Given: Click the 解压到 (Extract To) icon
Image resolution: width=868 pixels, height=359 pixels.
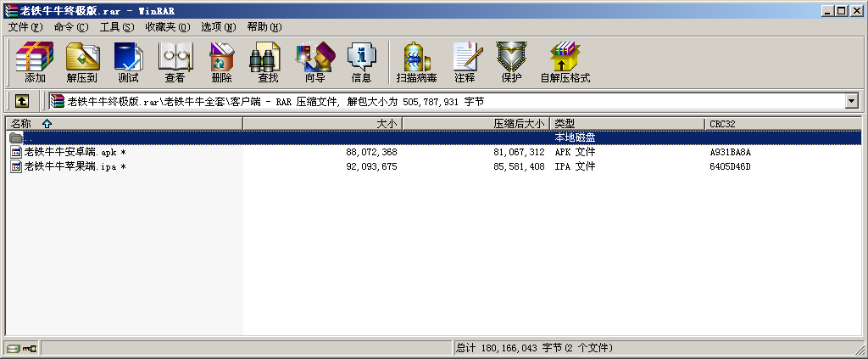Looking at the screenshot, I should point(81,63).
